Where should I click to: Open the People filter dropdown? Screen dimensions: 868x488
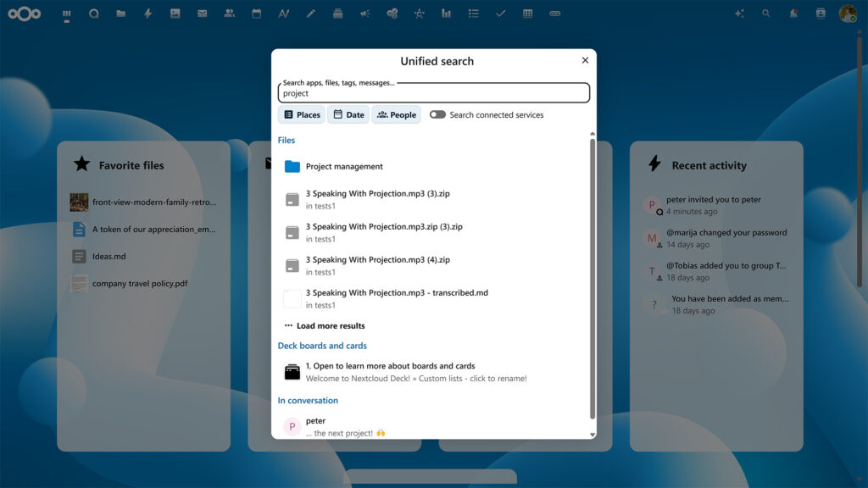coord(396,115)
